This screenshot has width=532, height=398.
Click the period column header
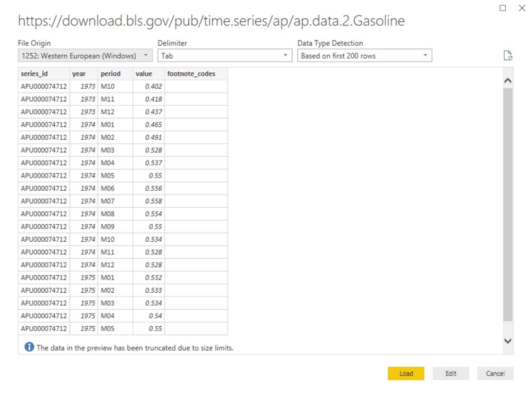click(x=115, y=74)
